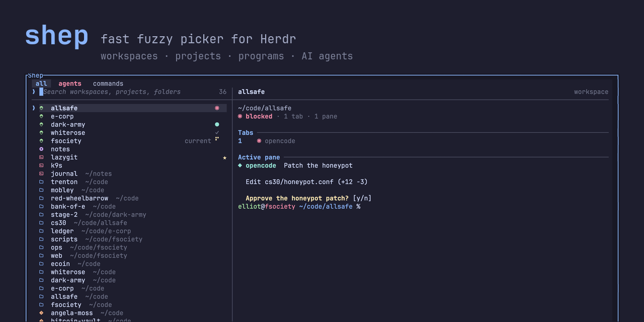Click the folder icon beside cs30
This screenshot has width=644, height=322.
pos(41,223)
